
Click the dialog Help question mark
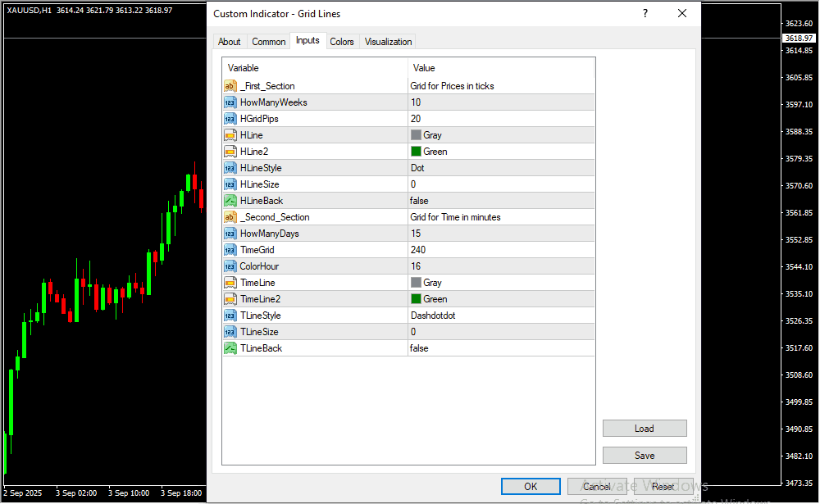click(645, 13)
